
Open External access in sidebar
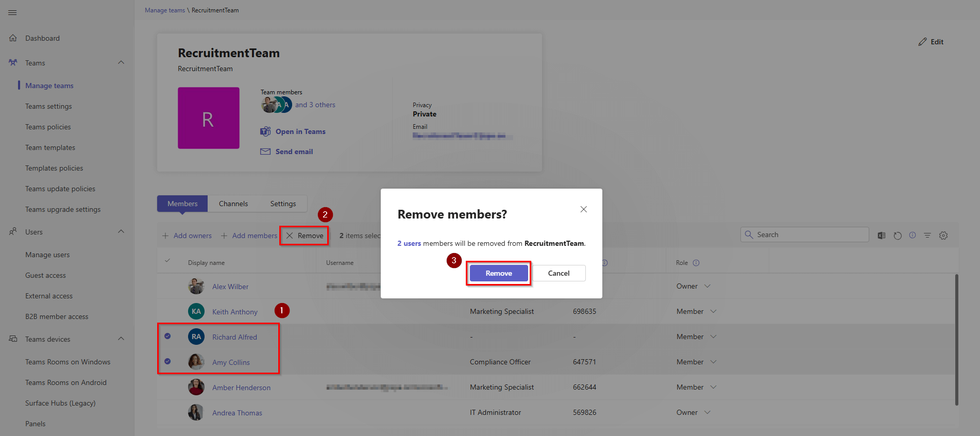[49, 296]
